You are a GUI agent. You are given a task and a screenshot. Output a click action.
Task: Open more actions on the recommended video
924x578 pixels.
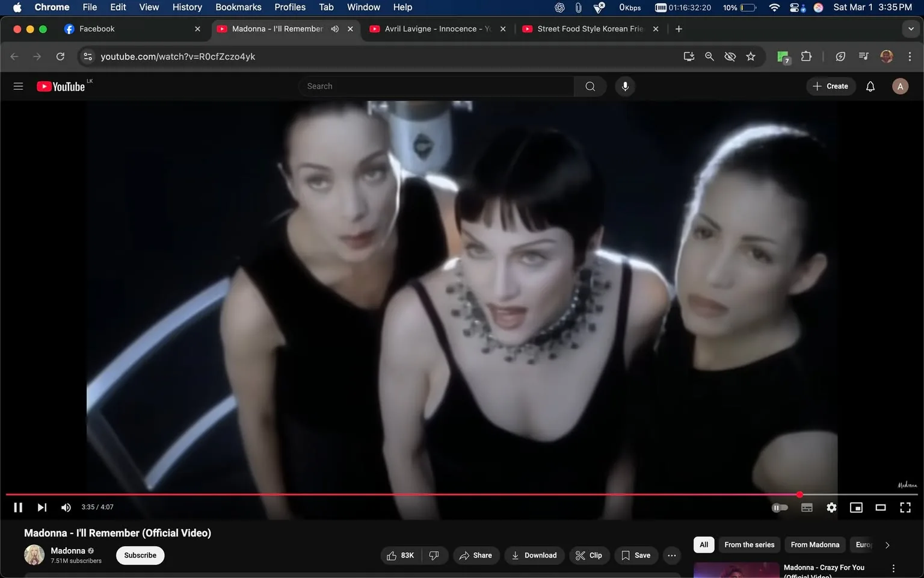(x=893, y=567)
